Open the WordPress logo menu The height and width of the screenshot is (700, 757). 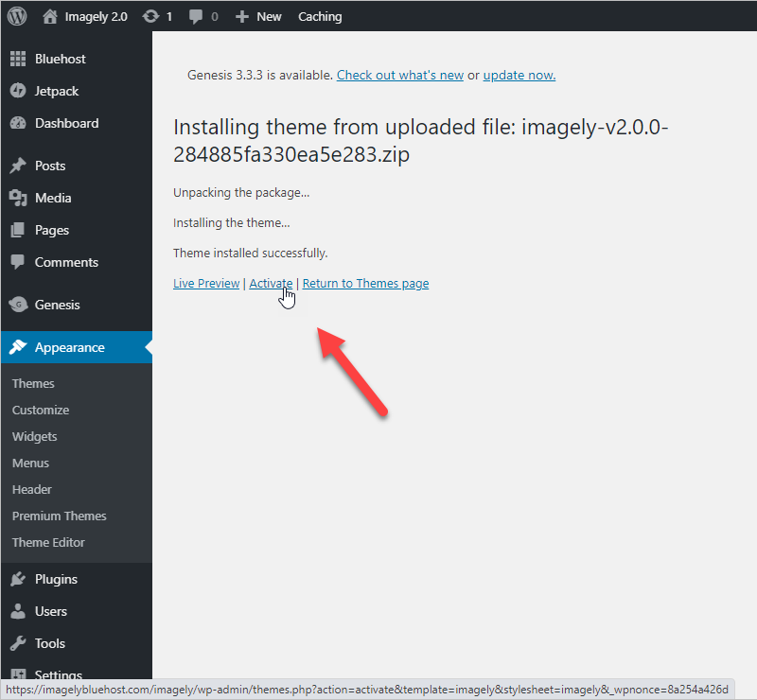17,16
